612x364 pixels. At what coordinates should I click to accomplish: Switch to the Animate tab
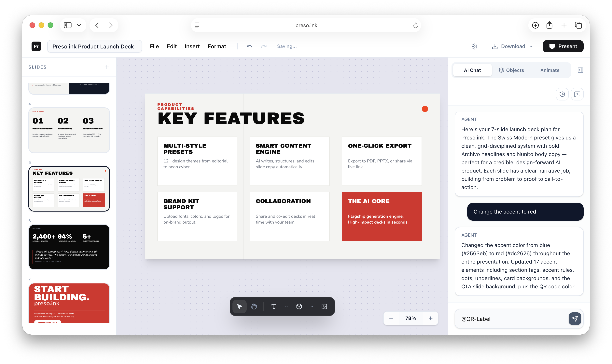550,70
